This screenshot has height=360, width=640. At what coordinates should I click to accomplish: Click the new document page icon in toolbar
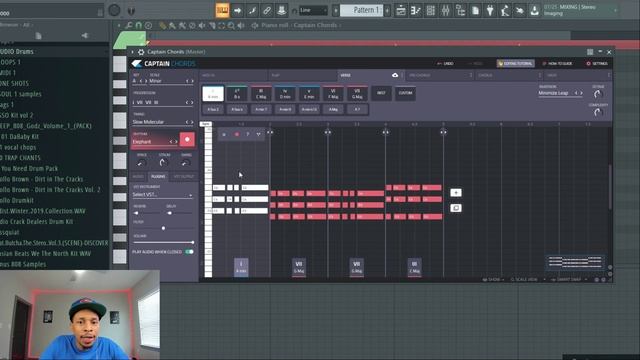[475, 10]
